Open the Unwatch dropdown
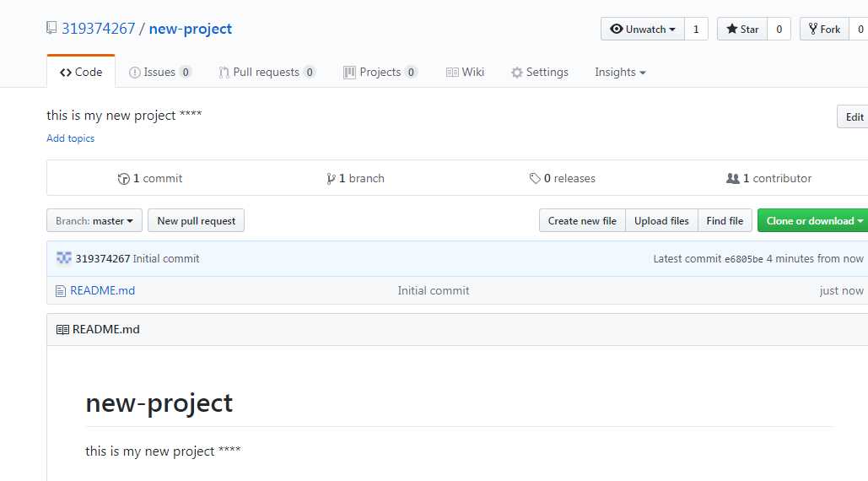 click(643, 29)
